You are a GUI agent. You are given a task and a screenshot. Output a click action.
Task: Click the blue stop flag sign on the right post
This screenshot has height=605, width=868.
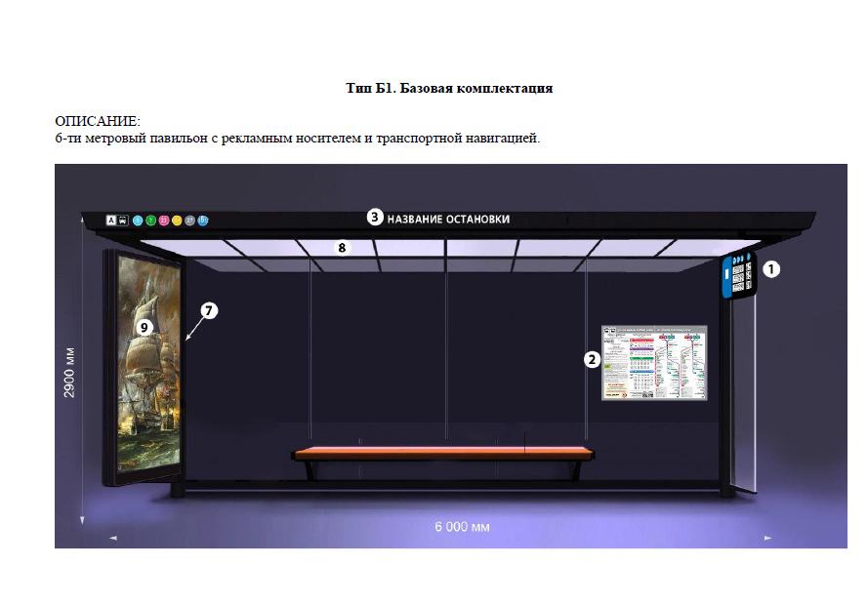[x=738, y=275]
